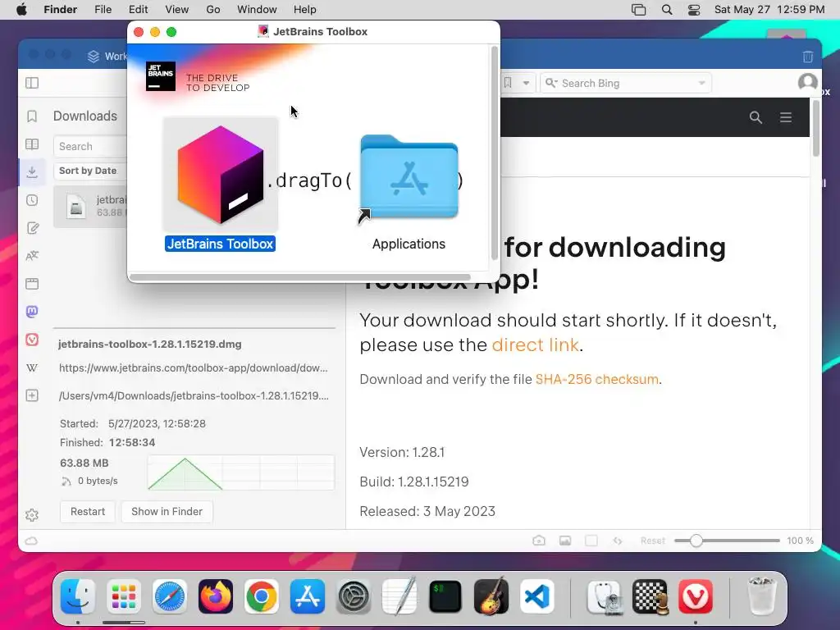This screenshot has width=840, height=630.
Task: Select the JetBrains Toolbox app icon
Action: coord(220,175)
